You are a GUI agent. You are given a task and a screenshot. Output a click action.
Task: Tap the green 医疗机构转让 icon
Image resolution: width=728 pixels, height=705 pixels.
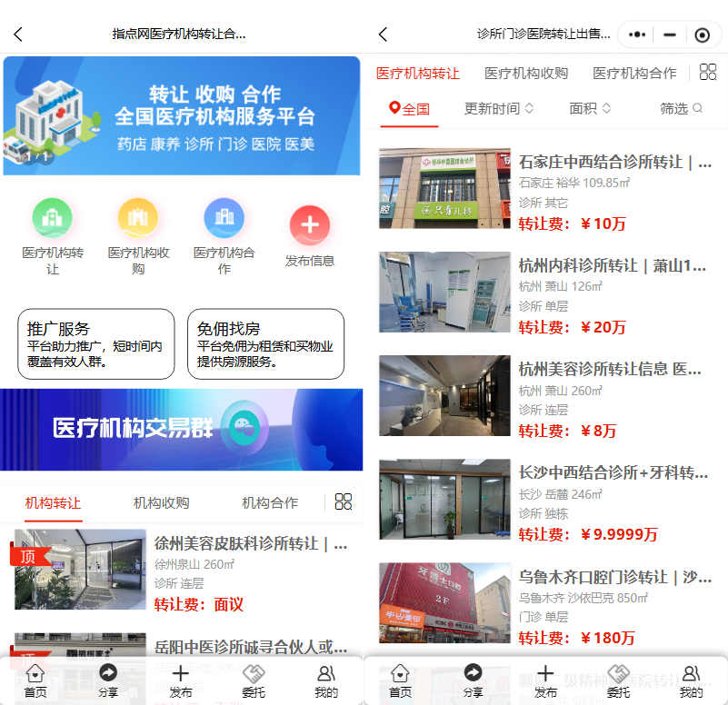click(52, 218)
